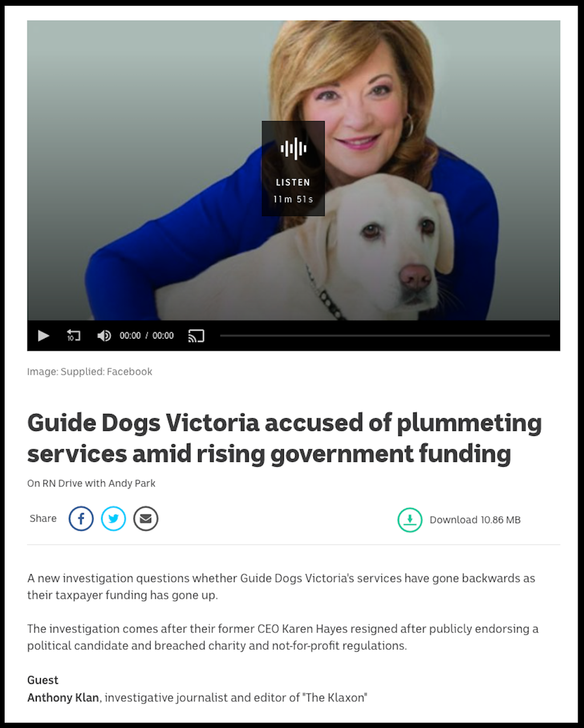Cast audio with the cast icon
584x728 pixels.
[x=196, y=336]
